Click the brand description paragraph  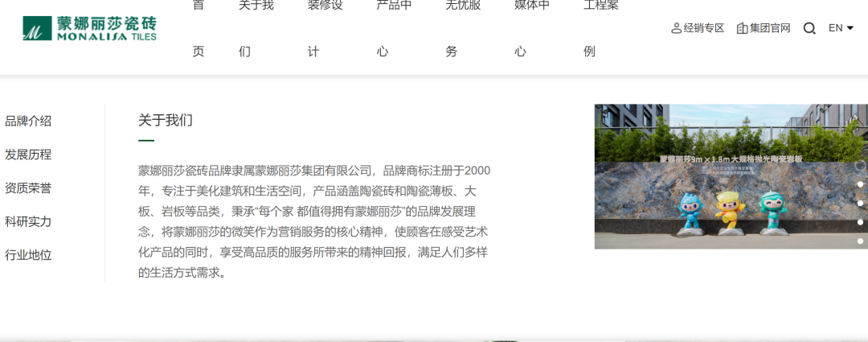pos(314,221)
